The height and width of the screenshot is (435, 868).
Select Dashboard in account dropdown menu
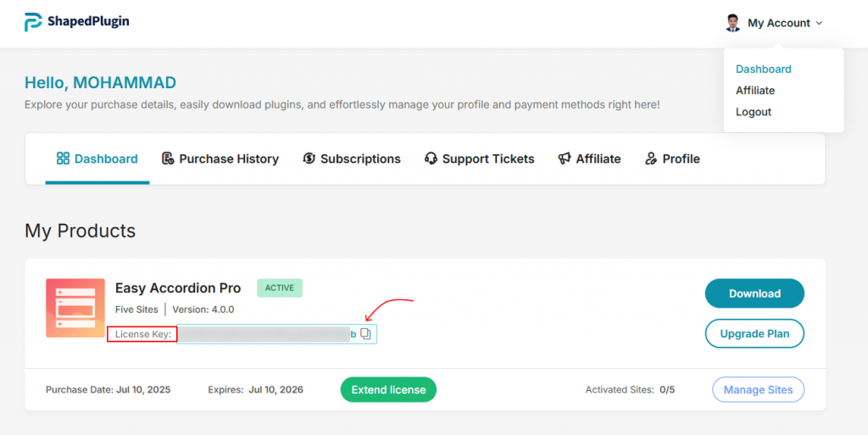pos(763,70)
